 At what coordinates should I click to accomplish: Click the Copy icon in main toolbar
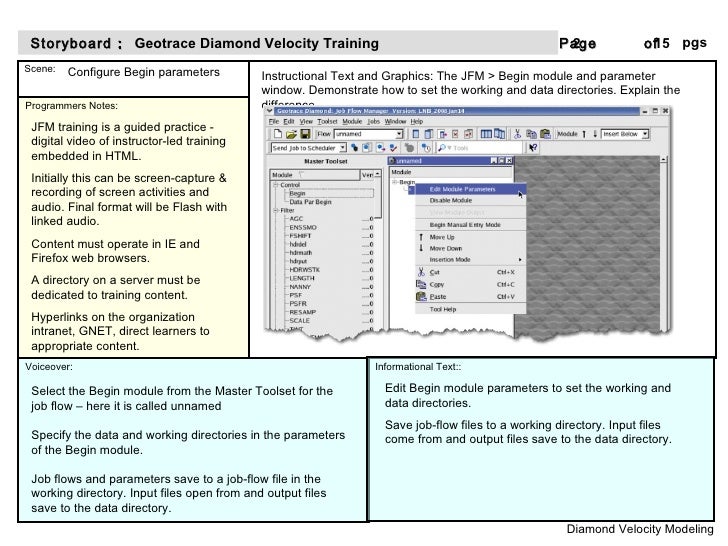pos(531,134)
